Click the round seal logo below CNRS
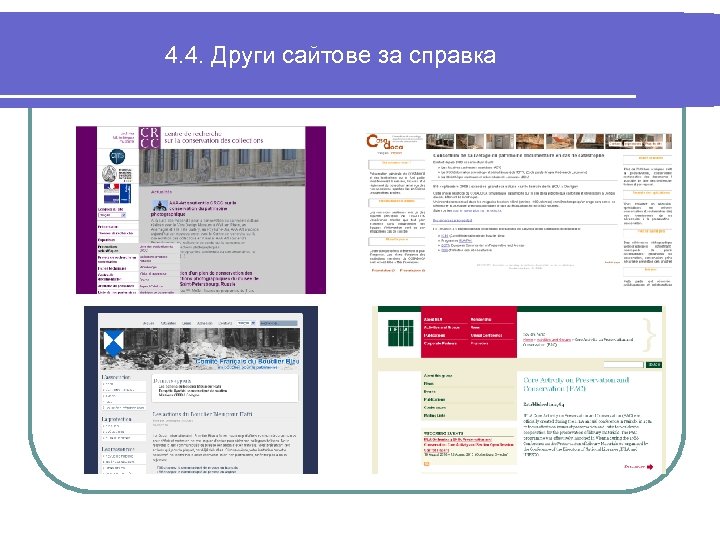The width and height of the screenshot is (720, 540). click(x=109, y=174)
